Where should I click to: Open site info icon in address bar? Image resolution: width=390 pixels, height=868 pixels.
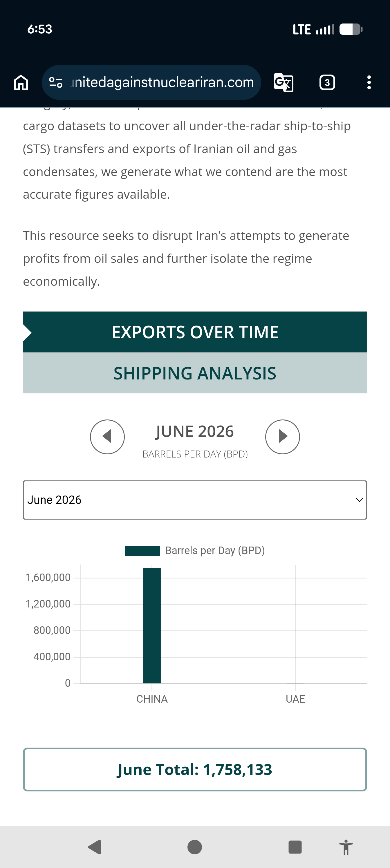click(56, 82)
